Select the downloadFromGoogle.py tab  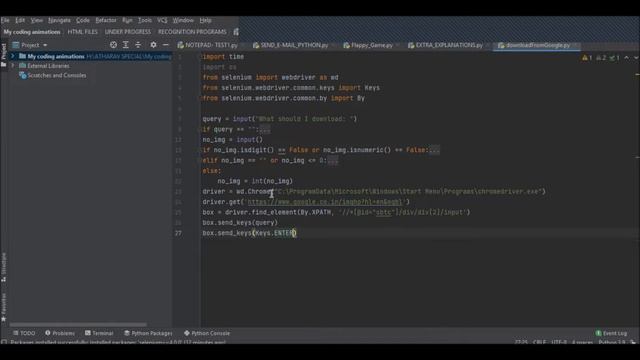tap(537, 45)
